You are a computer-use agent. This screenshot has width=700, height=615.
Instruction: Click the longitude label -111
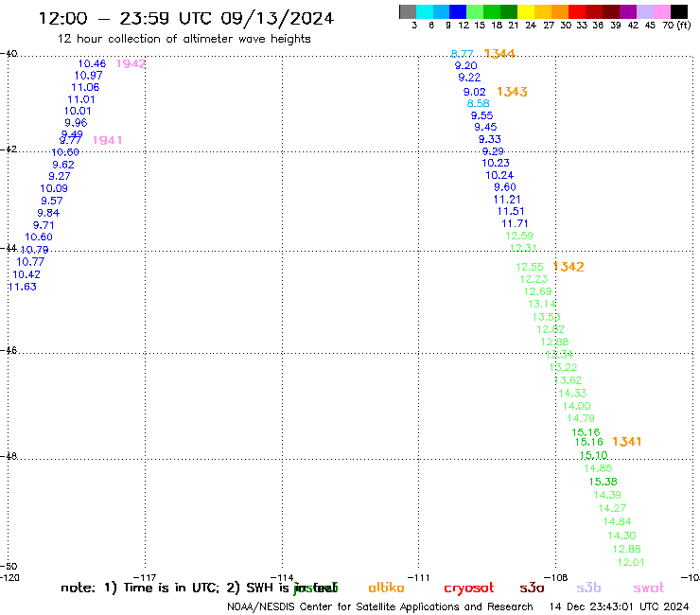pos(419,577)
